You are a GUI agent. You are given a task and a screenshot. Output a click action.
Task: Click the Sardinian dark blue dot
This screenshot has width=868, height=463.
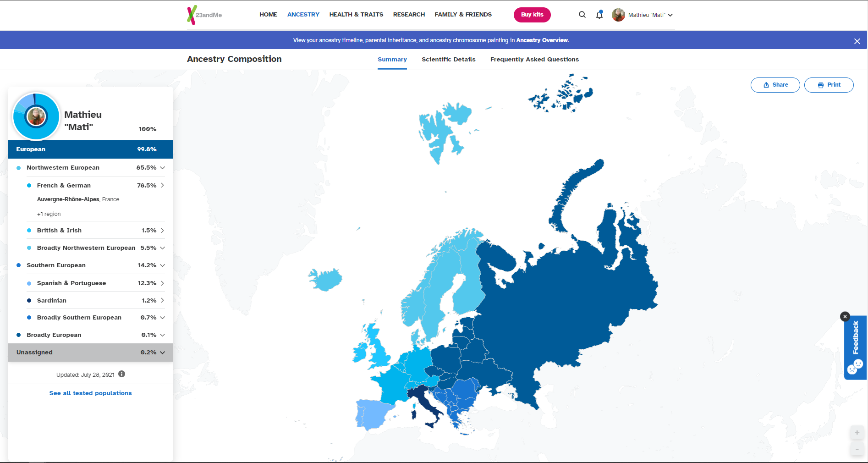(29, 301)
